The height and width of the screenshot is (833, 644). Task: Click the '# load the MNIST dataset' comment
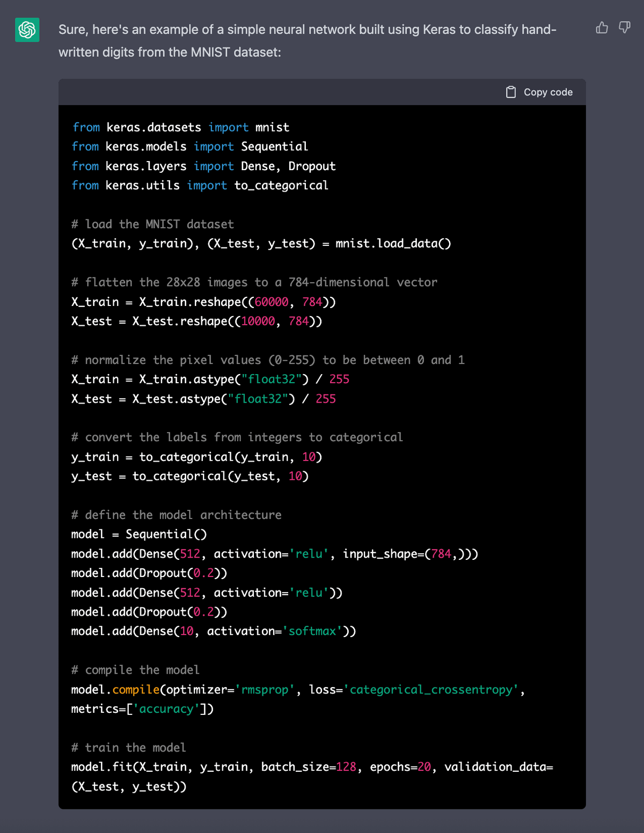coord(152,224)
